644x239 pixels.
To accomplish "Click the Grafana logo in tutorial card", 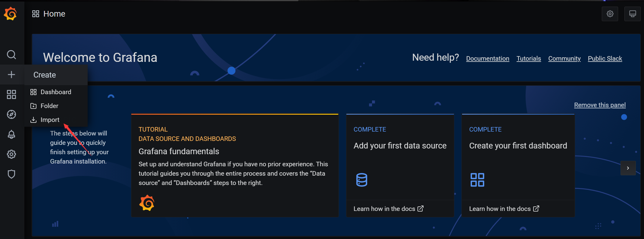I will tap(147, 203).
